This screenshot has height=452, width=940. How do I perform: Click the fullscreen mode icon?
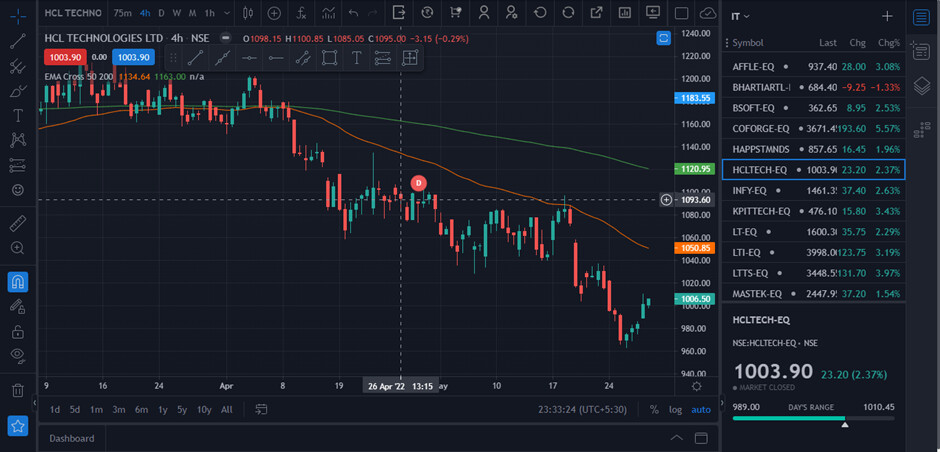[681, 13]
